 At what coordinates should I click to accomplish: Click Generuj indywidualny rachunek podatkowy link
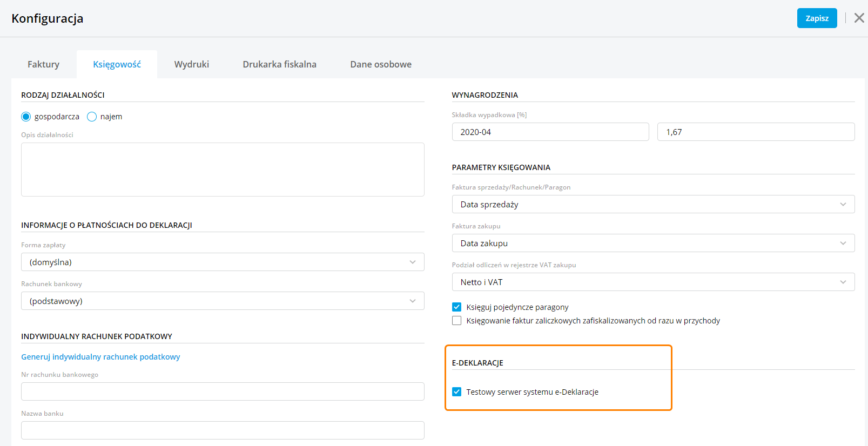[100, 357]
